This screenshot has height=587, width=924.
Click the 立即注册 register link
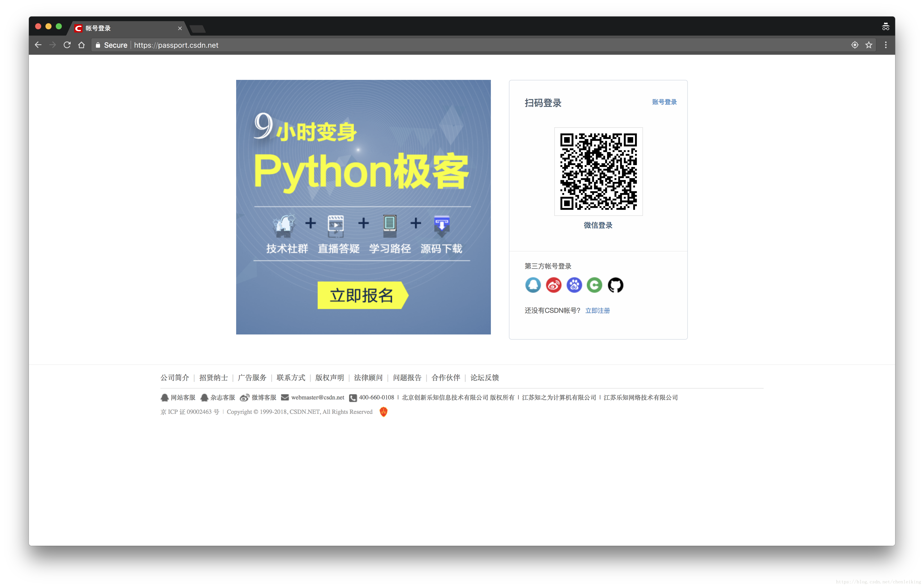point(597,311)
